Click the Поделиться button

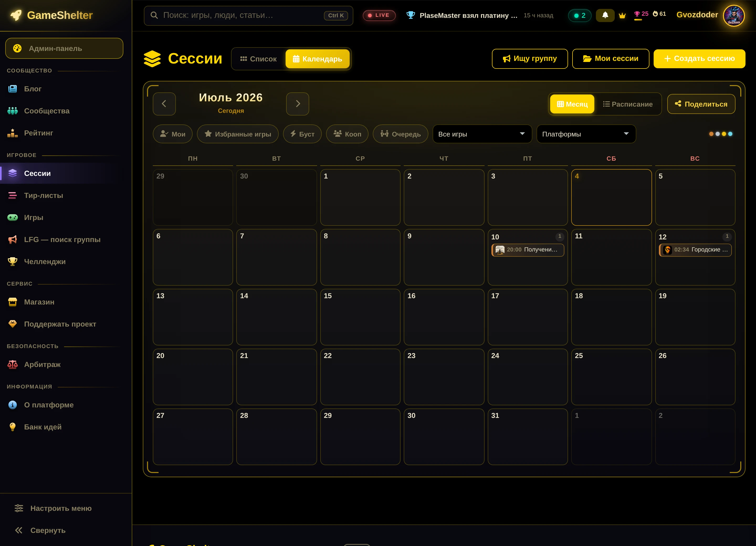pos(701,104)
